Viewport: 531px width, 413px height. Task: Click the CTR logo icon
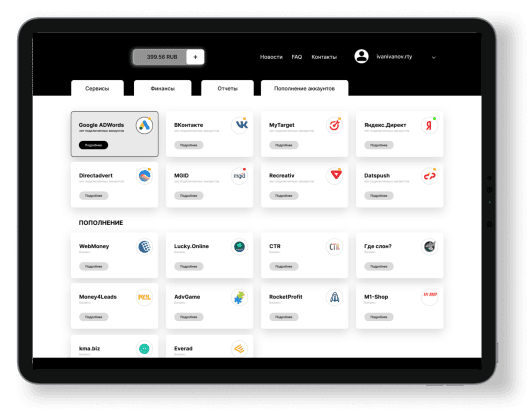(335, 246)
